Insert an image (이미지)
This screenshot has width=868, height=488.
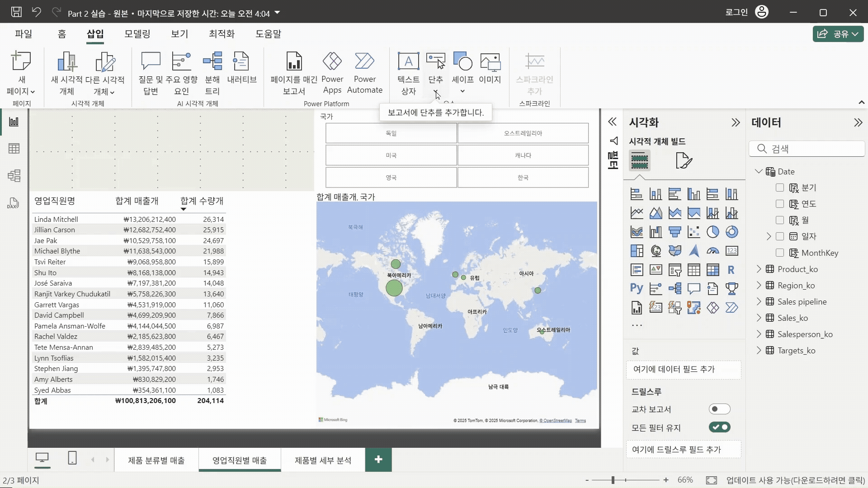[x=490, y=68]
